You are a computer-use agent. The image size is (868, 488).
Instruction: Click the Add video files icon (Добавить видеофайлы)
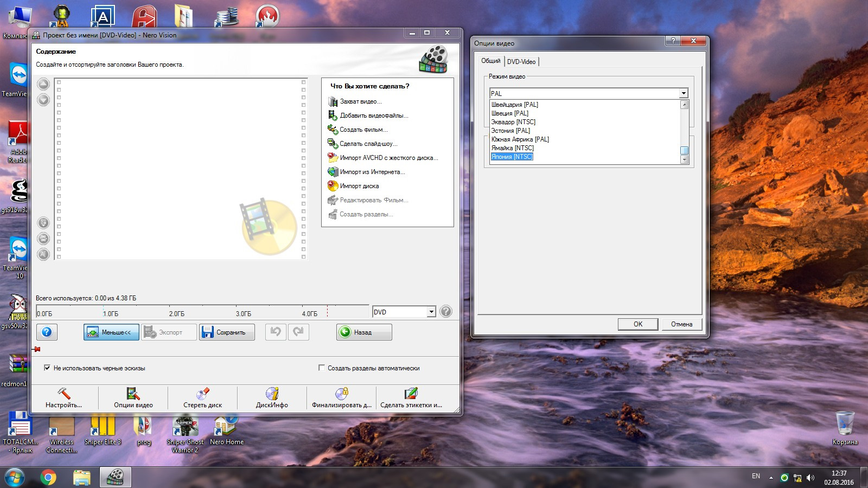[333, 115]
